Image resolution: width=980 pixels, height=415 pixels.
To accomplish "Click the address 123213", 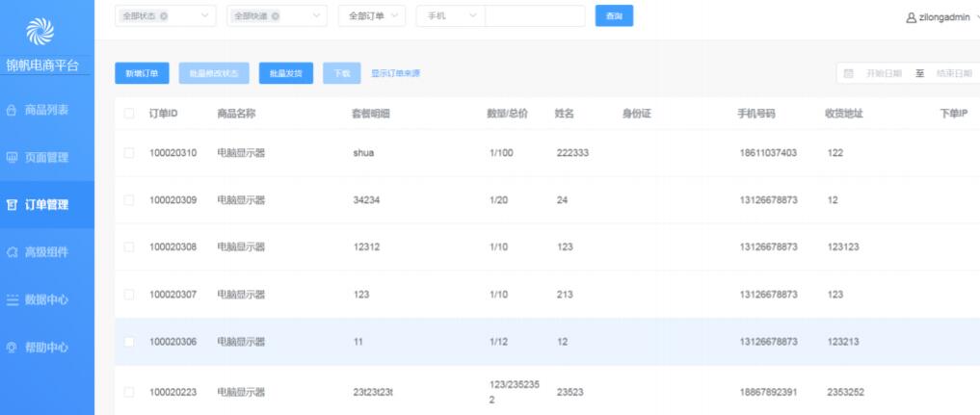I will point(843,342).
